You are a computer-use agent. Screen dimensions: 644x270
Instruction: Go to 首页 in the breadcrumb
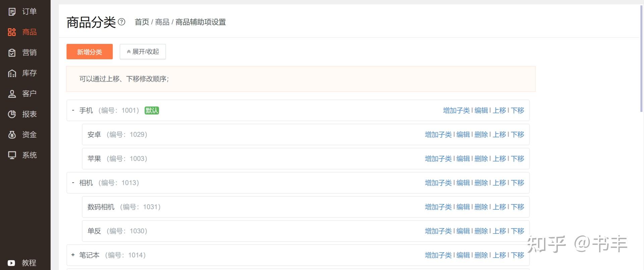pos(142,22)
